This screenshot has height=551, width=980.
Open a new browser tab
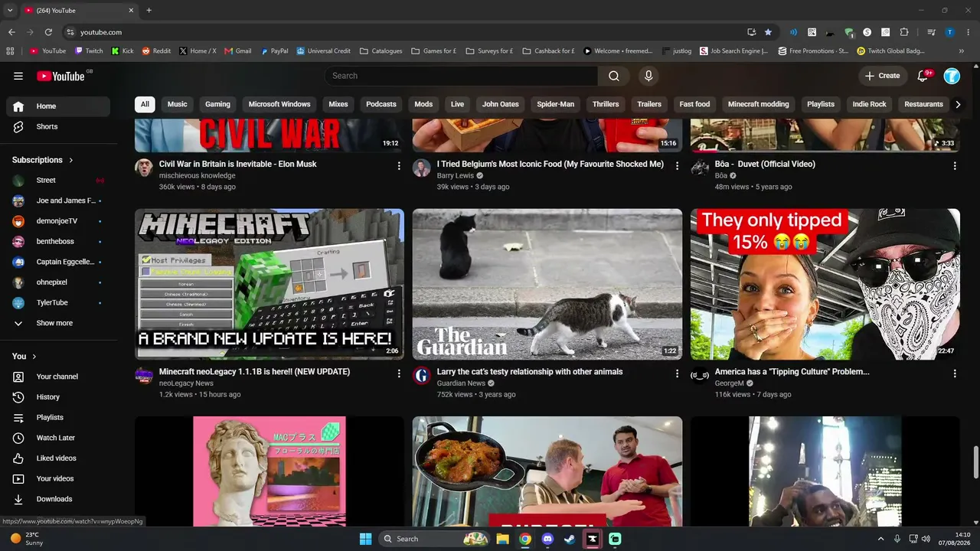click(x=149, y=11)
